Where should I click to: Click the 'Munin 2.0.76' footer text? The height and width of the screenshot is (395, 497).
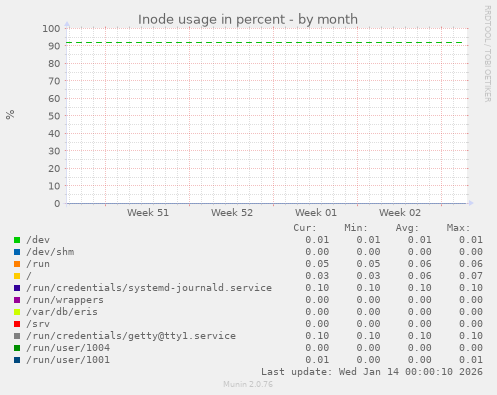coord(248,384)
